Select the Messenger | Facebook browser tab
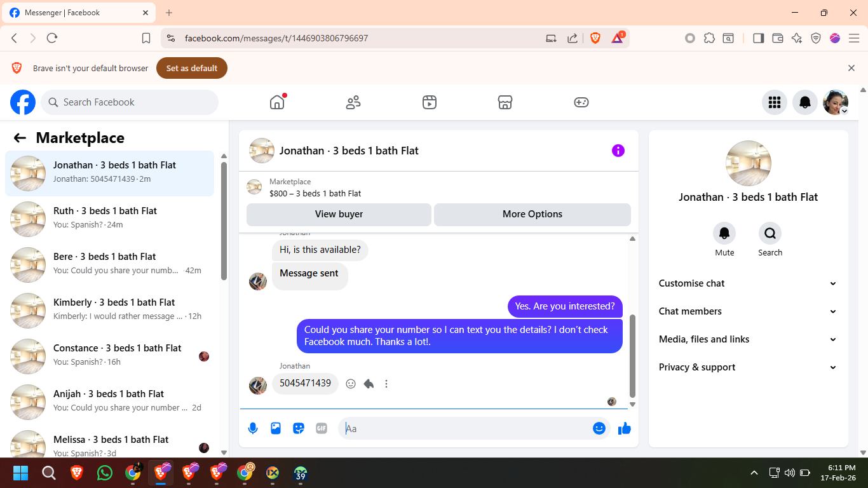The width and height of the screenshot is (868, 488). coord(80,13)
